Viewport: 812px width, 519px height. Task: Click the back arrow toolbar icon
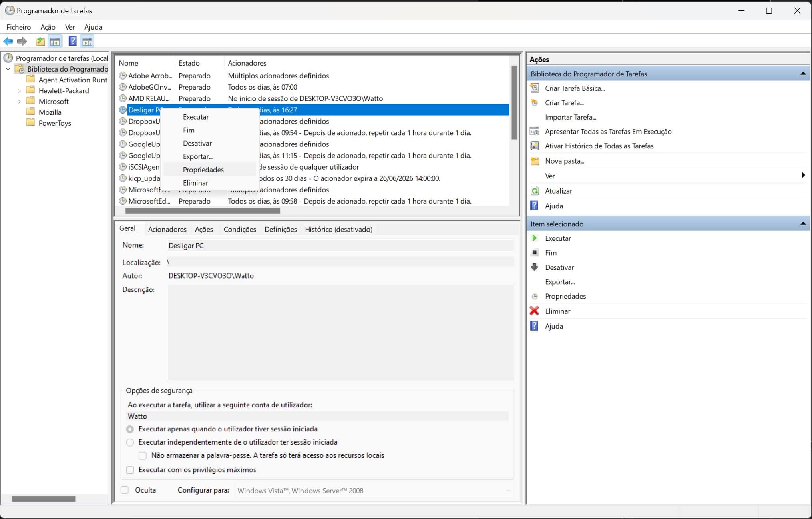coord(8,41)
